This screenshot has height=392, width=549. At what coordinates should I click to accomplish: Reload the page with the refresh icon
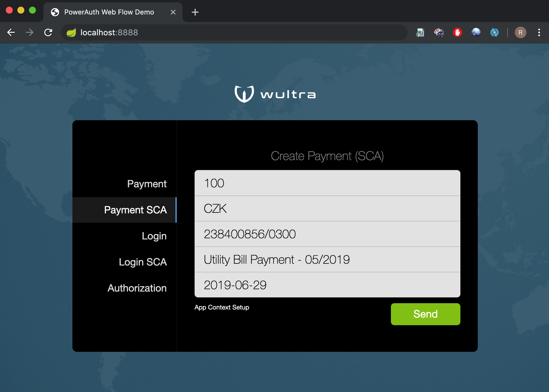pos(48,32)
